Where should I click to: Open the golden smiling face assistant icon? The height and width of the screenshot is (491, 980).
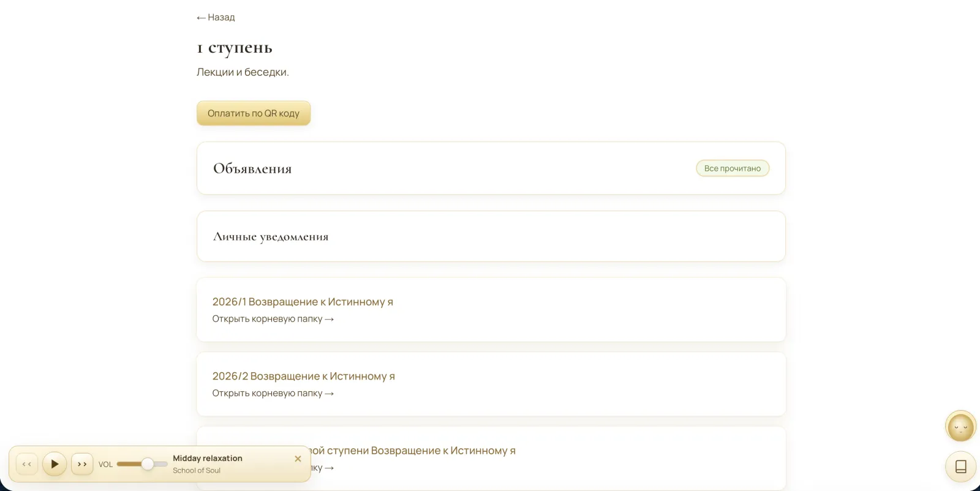pos(961,426)
